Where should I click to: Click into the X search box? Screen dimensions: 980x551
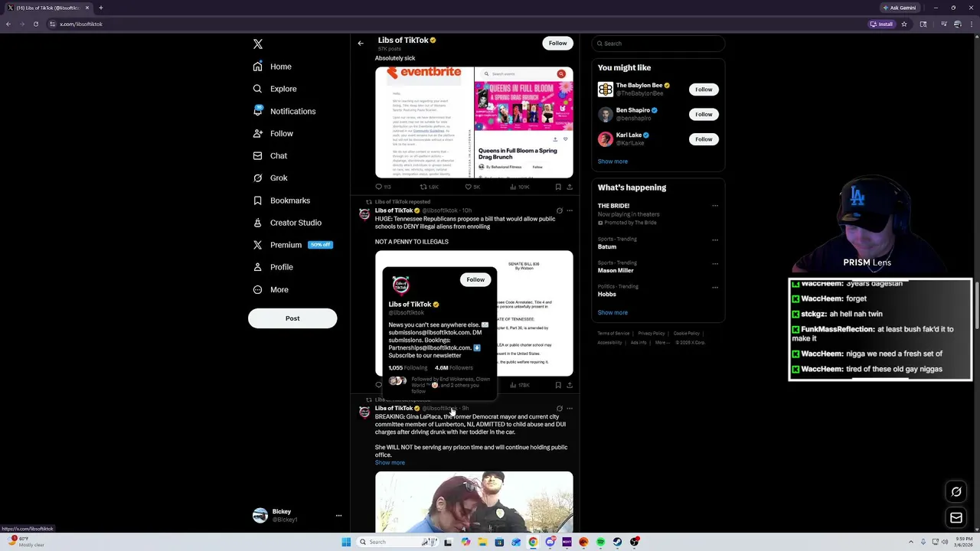[658, 44]
